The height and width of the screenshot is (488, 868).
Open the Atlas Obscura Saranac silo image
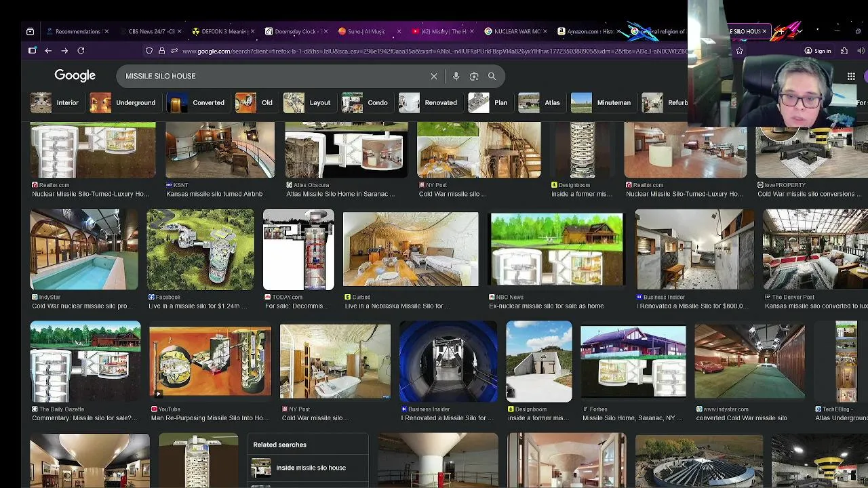click(346, 150)
